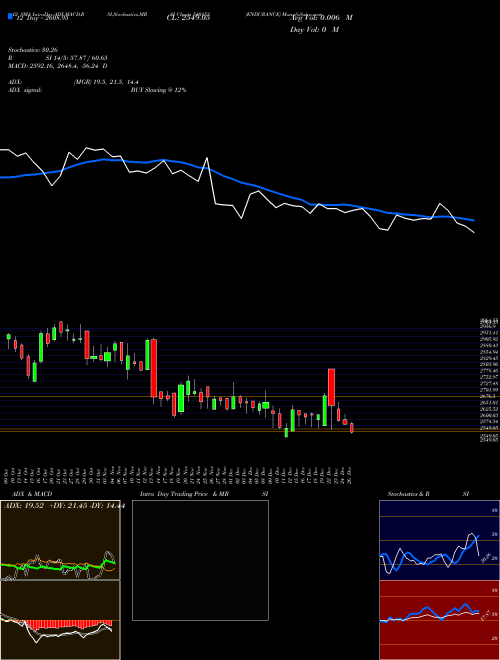Click the 'SI 14/5: 57.87 / 69.65' value
Viewport: 500px width, 660px height.
point(76,58)
